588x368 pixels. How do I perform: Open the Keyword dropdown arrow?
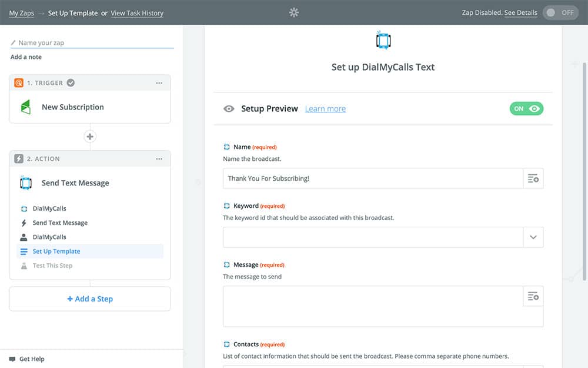533,237
